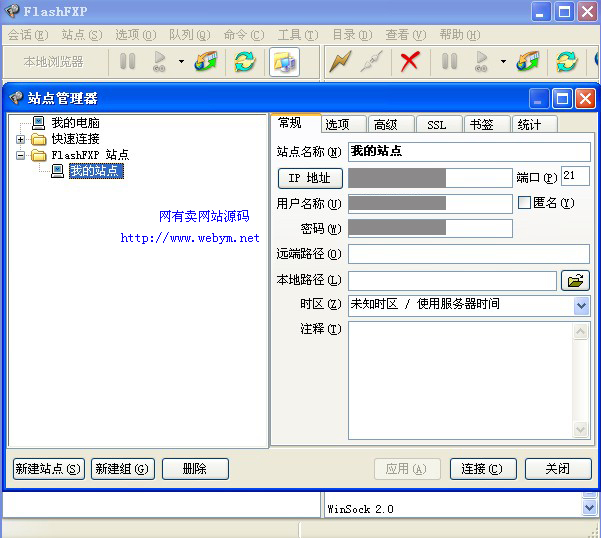
Task: Open the left pane Go button dropdown arrow
Action: 181,61
